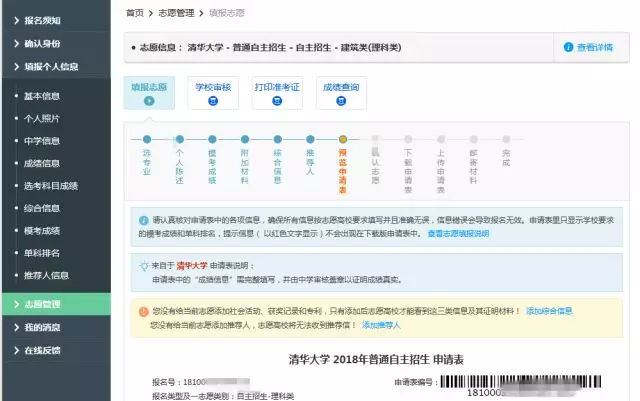Open 选考科目成绩 in the sidebar

[x=51, y=186]
